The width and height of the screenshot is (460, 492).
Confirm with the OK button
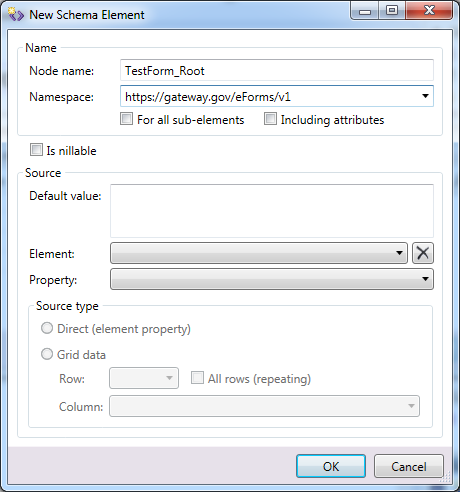click(331, 466)
